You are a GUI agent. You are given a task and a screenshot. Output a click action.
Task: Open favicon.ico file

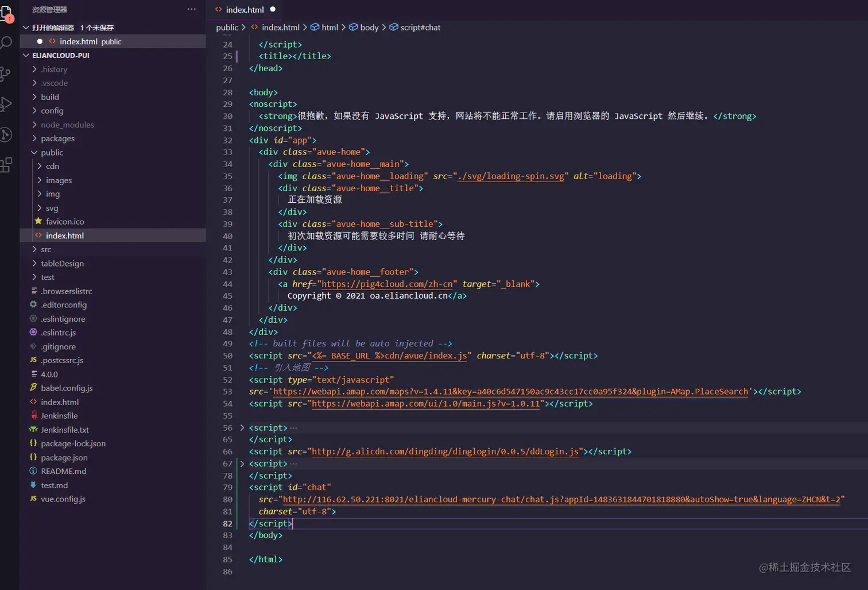(65, 222)
